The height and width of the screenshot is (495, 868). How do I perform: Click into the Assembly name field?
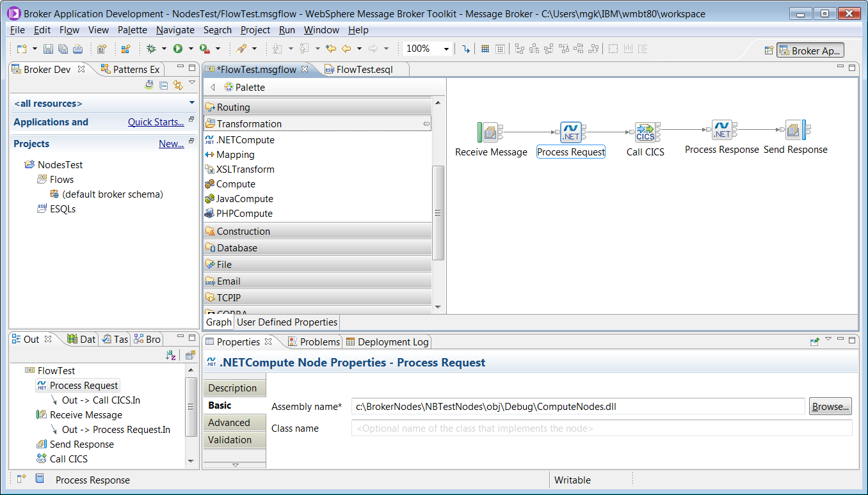tap(578, 406)
